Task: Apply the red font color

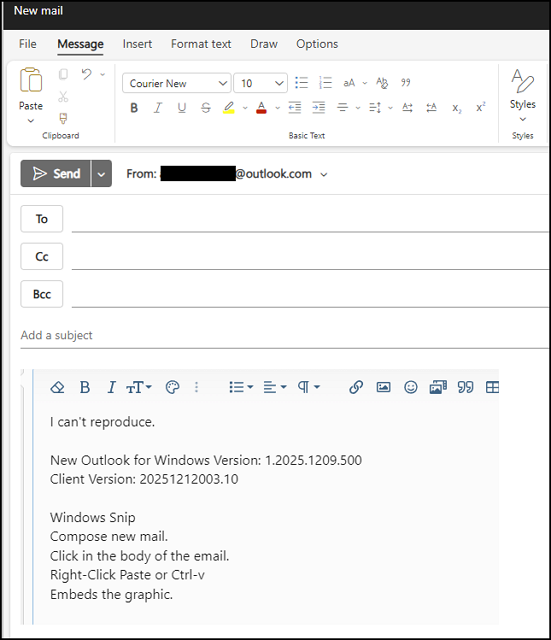Action: click(x=261, y=108)
